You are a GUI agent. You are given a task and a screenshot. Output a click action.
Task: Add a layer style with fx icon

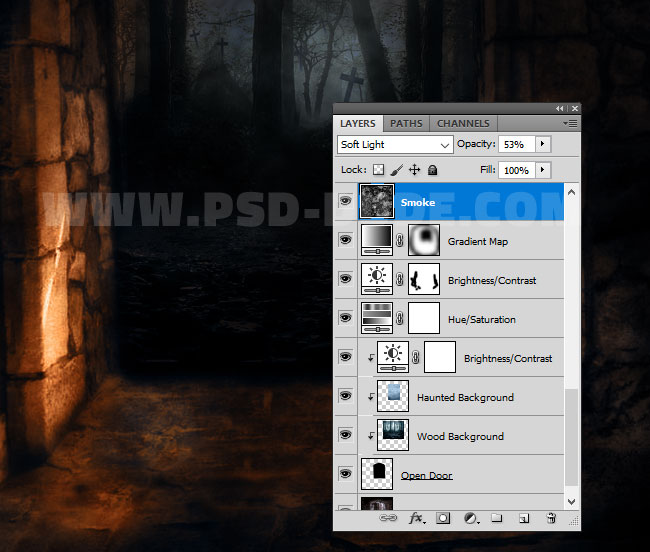click(417, 518)
